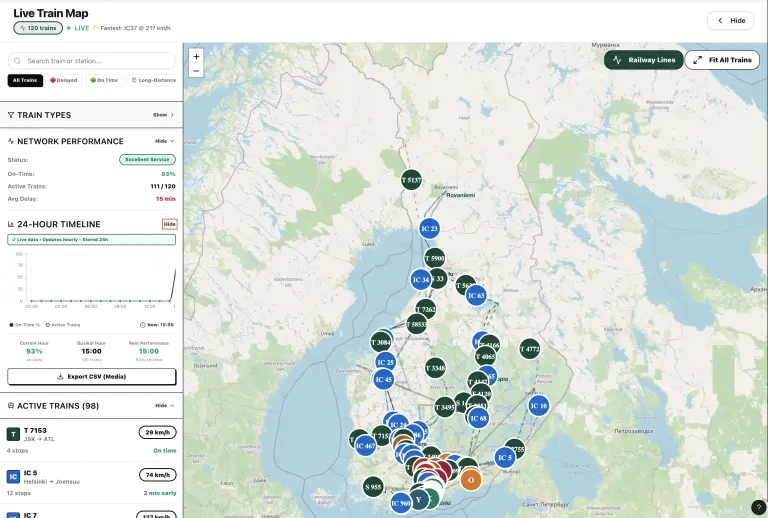768x518 pixels.
Task: Click the IC 960 train marker
Action: (x=401, y=503)
